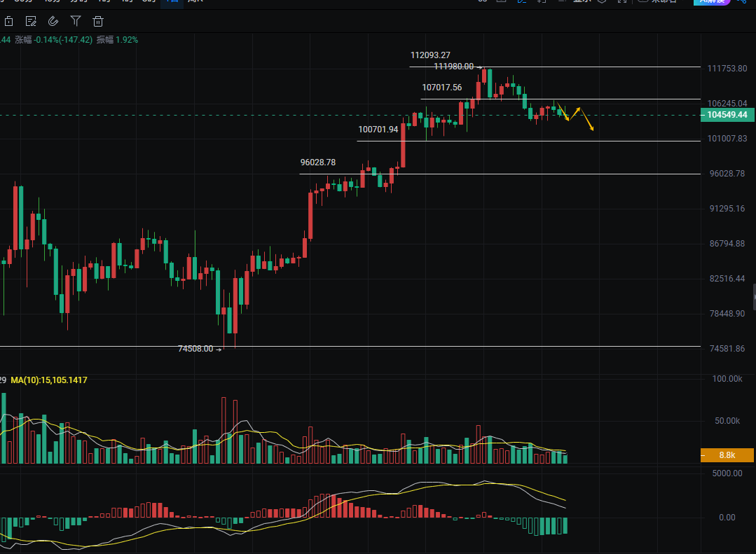This screenshot has height=554, width=756.
Task: Click the 涨幅 -0.14%(-147.42) change text
Action: [x=53, y=40]
